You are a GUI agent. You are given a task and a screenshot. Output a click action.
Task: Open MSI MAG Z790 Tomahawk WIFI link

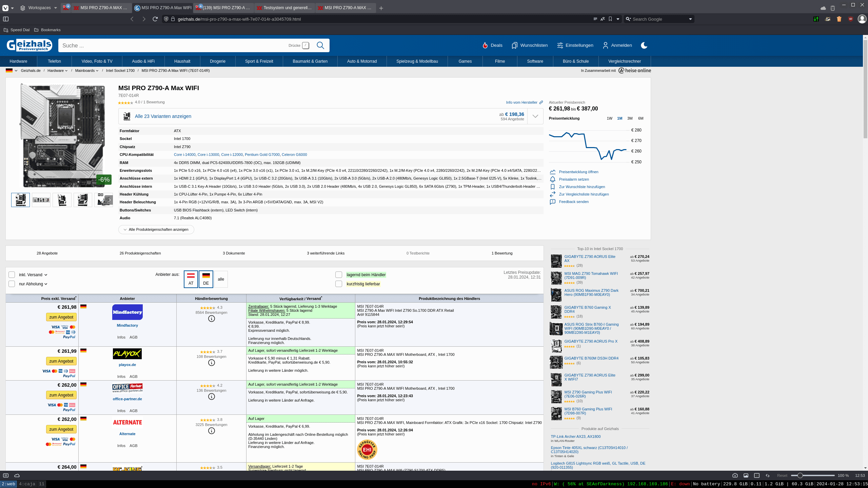[x=591, y=276]
